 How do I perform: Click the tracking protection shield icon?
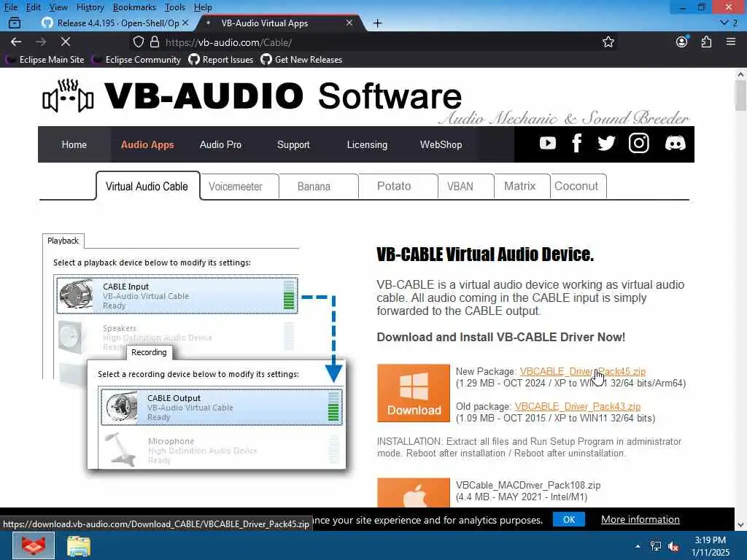[138, 42]
